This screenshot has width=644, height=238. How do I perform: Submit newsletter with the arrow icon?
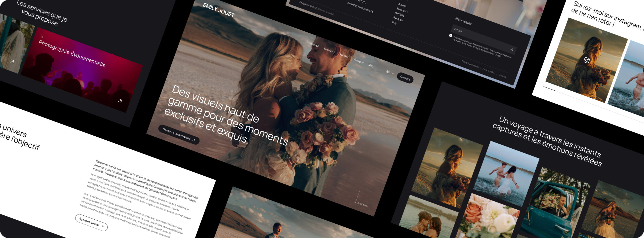[511, 50]
